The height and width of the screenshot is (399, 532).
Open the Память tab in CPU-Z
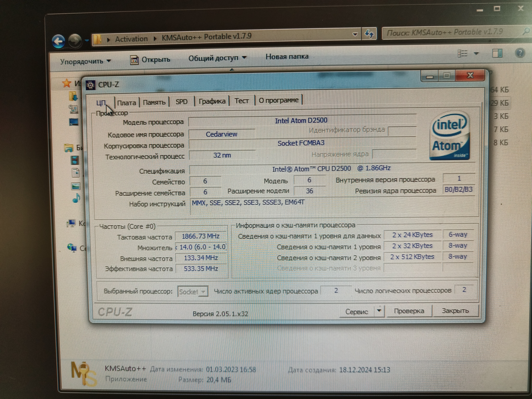tap(154, 102)
